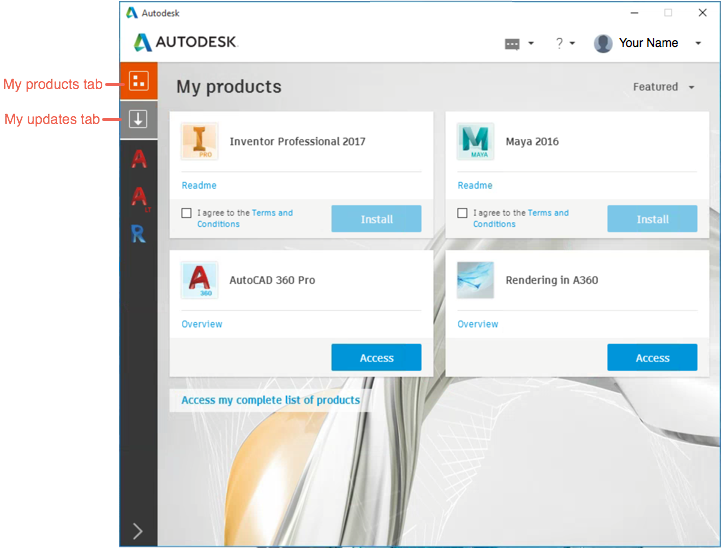Open the chat feedback icon
This screenshot has height=548, width=721.
pos(512,44)
